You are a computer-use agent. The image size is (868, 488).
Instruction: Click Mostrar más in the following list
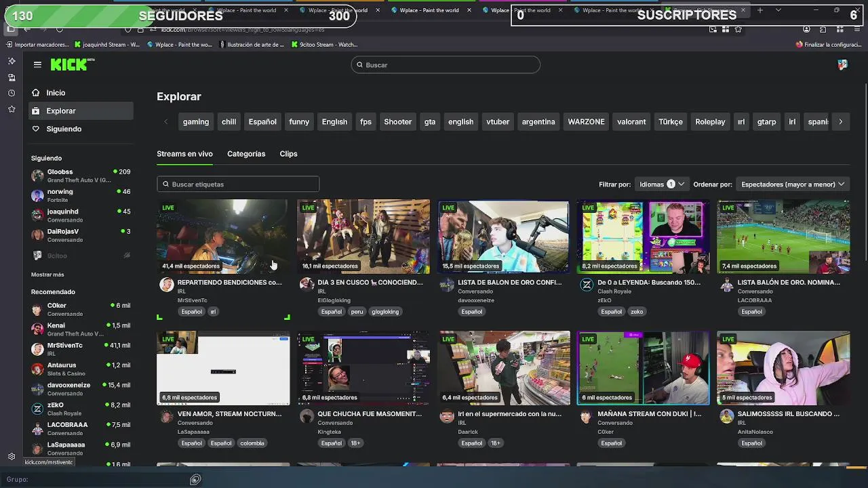click(47, 274)
